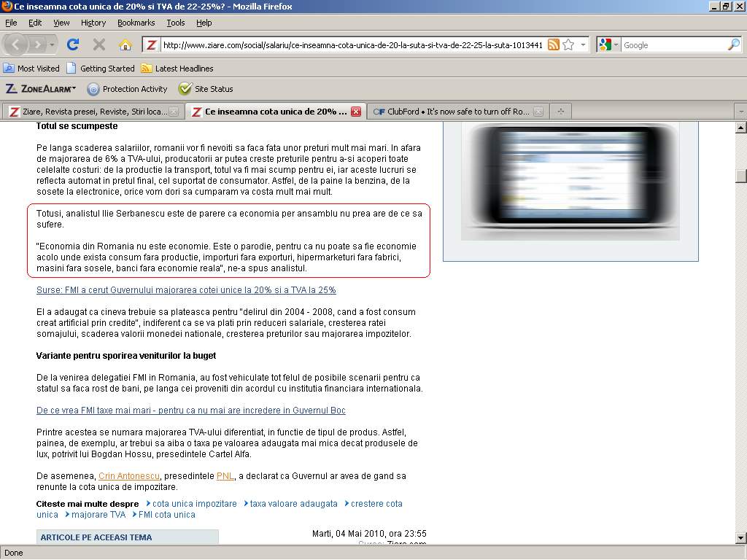Reload the page with the refresh icon
This screenshot has height=560, width=747.
pos(73,44)
